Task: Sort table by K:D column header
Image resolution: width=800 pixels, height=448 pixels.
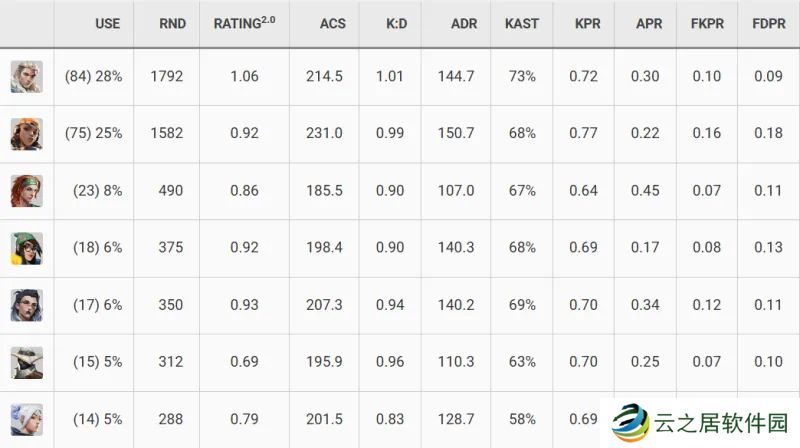Action: [x=396, y=23]
